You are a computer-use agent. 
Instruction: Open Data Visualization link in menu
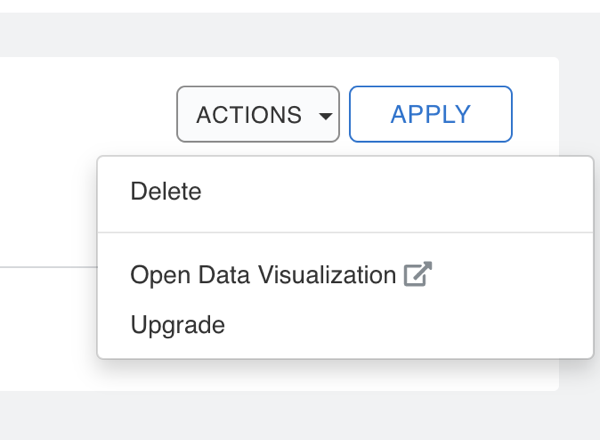coord(263,275)
